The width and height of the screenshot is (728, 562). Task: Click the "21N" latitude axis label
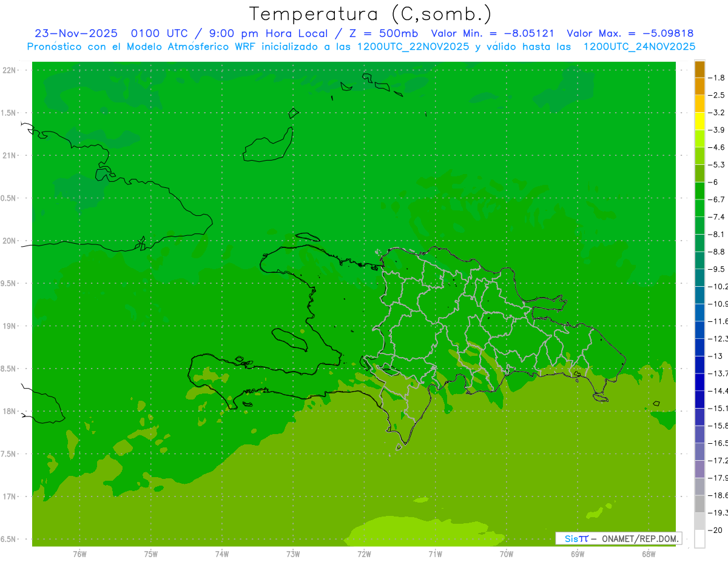click(x=10, y=155)
